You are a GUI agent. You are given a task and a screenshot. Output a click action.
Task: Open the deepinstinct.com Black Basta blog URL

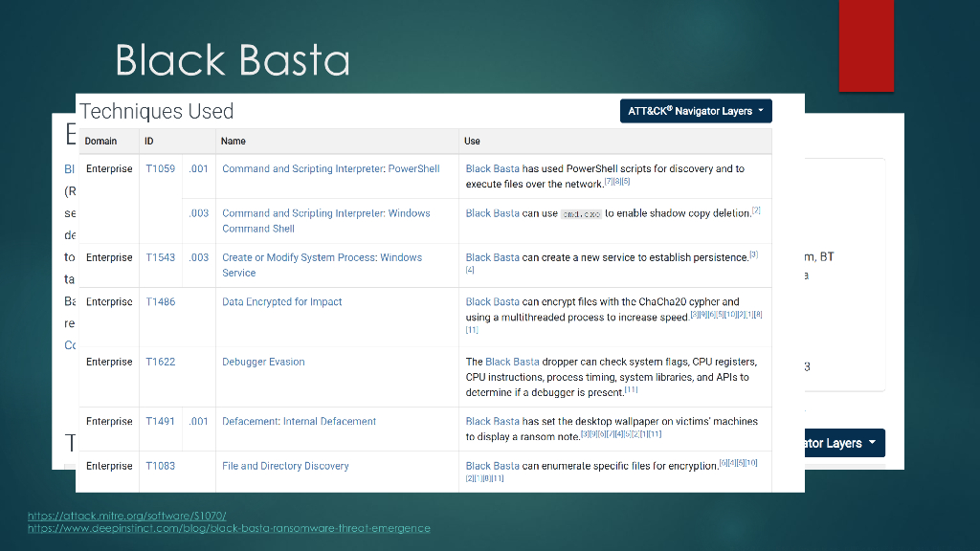[229, 528]
